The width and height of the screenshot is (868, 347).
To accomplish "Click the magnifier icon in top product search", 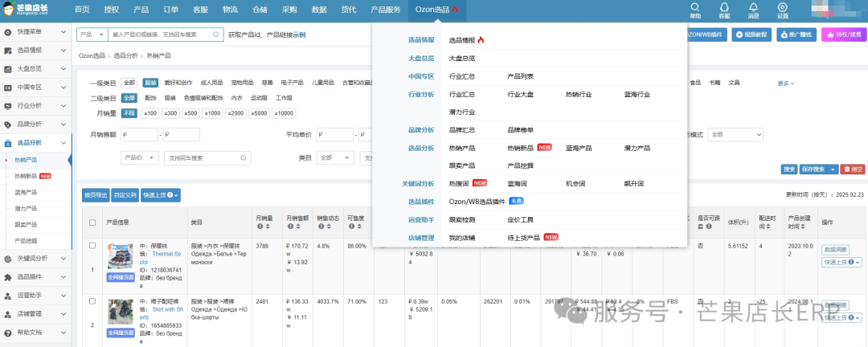I will click(x=216, y=35).
